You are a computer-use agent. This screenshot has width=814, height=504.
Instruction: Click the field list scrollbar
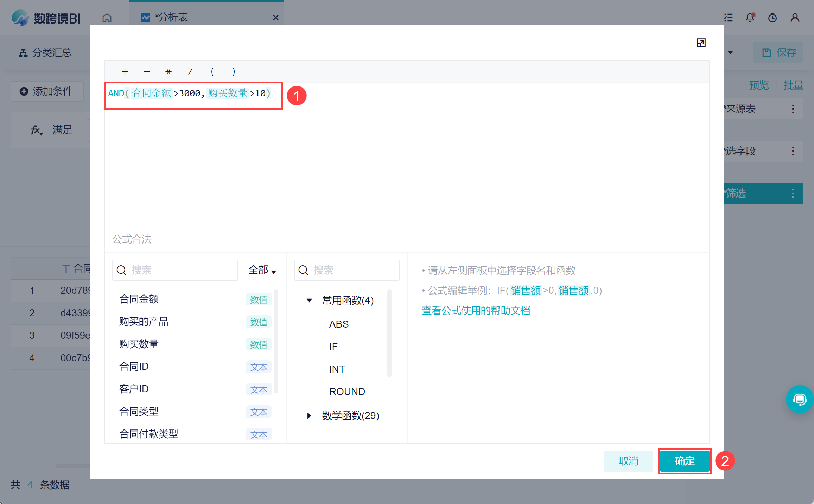(276, 341)
